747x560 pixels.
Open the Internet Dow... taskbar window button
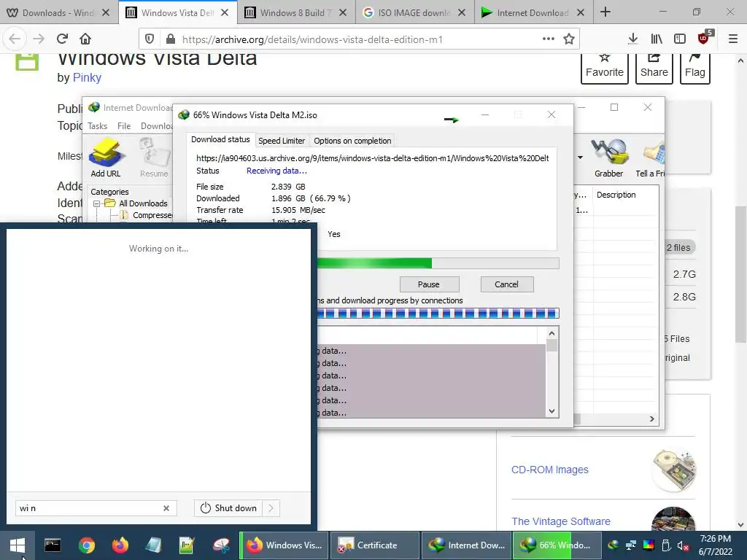[466, 545]
